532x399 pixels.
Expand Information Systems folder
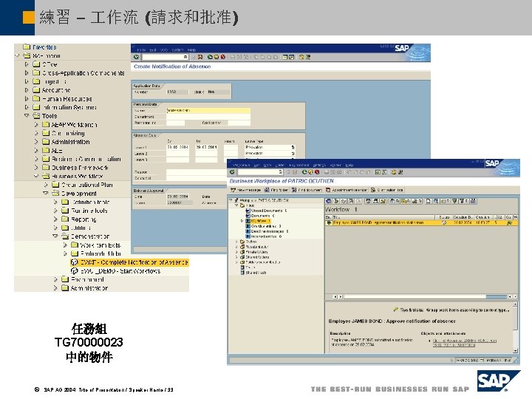[27, 107]
